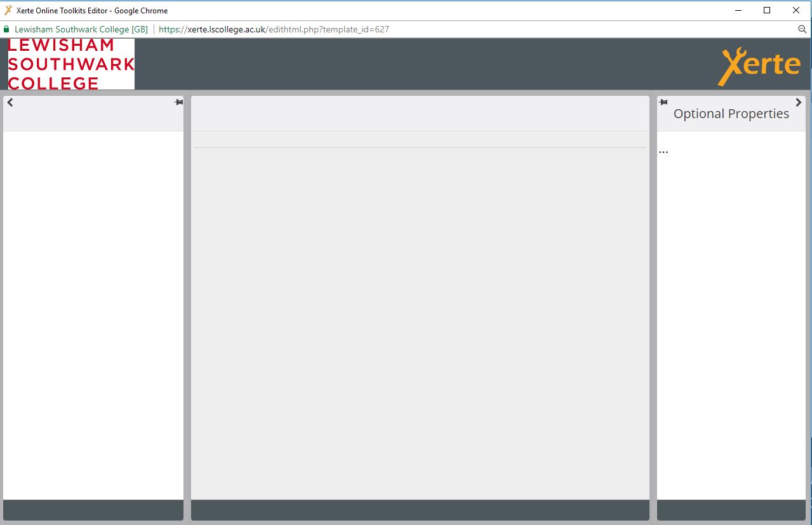Click the Optional Properties heading
Screen dimensions: 812x525
(731, 114)
